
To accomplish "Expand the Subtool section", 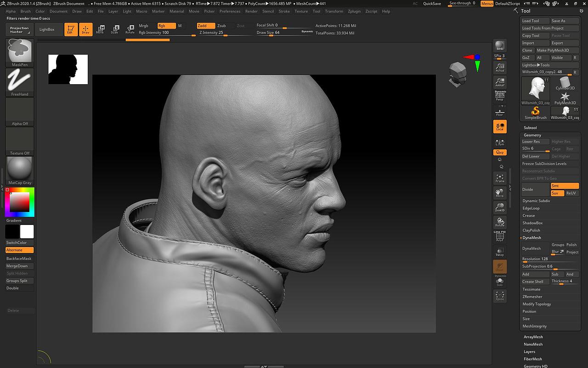I will click(x=530, y=127).
